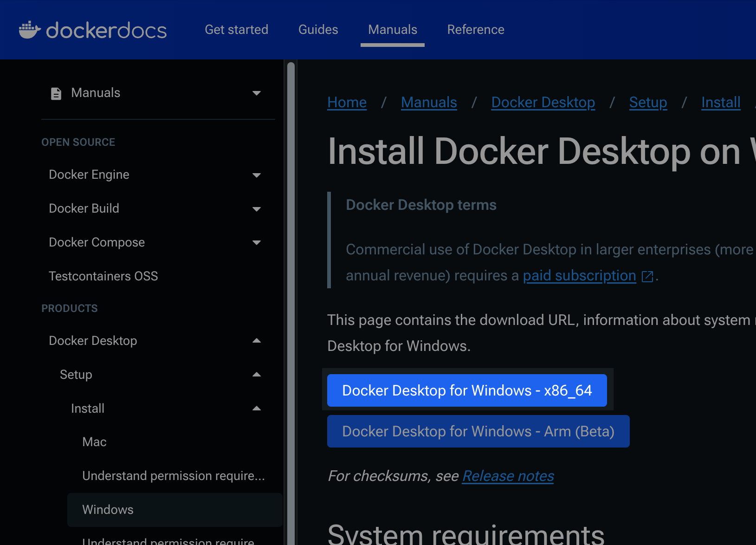
Task: Open Testcontainers OSS in the sidebar
Action: pyautogui.click(x=103, y=276)
